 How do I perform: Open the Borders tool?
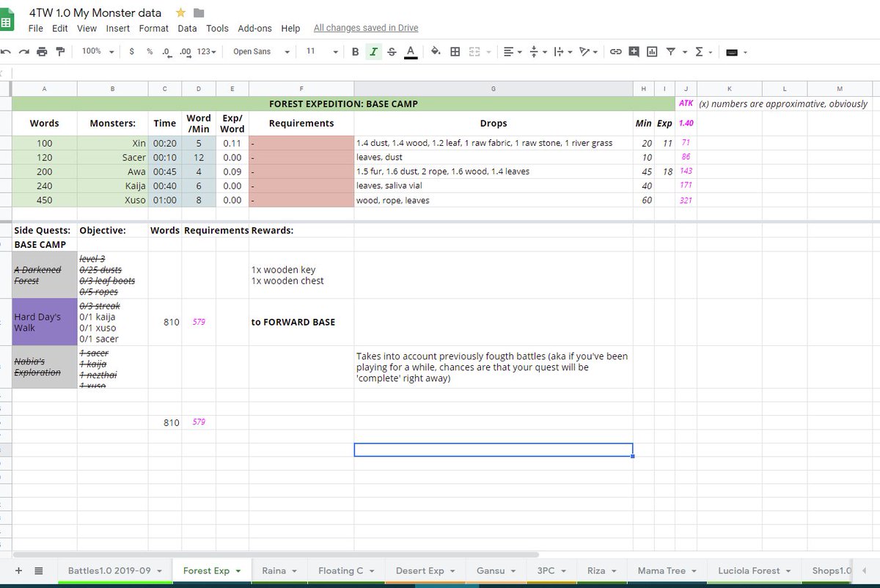point(455,51)
